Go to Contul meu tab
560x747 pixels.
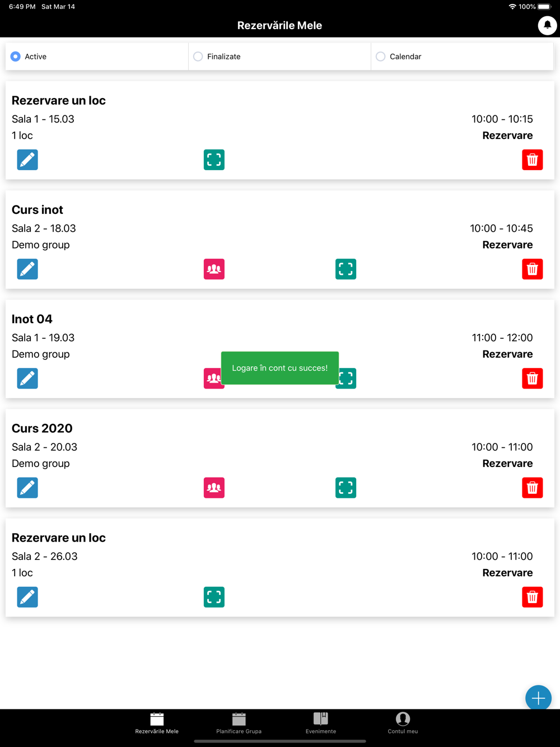[x=403, y=723]
